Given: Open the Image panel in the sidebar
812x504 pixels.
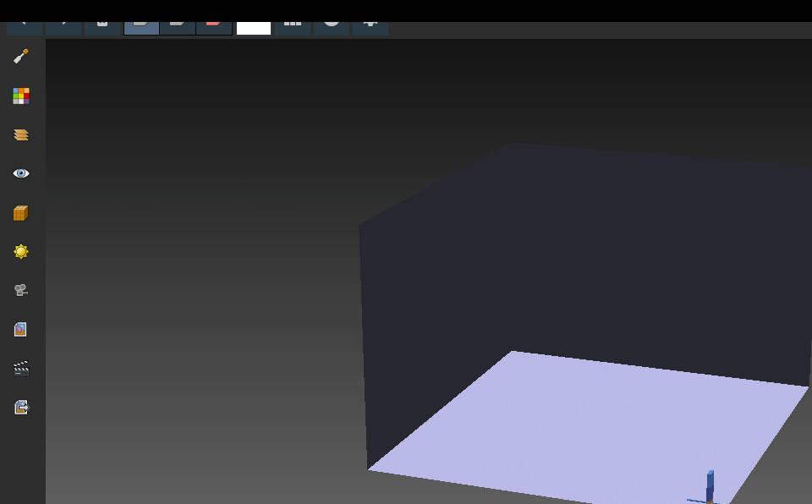Looking at the screenshot, I should (21, 330).
